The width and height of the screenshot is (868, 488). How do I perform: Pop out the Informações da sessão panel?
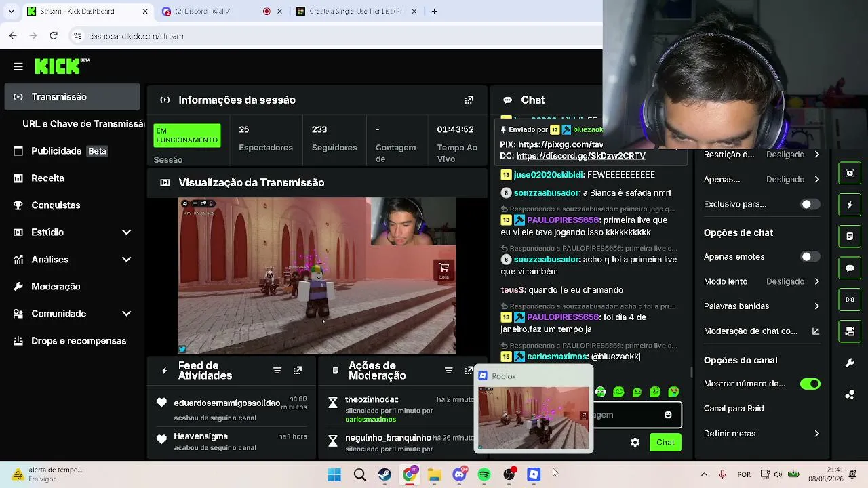coord(469,100)
